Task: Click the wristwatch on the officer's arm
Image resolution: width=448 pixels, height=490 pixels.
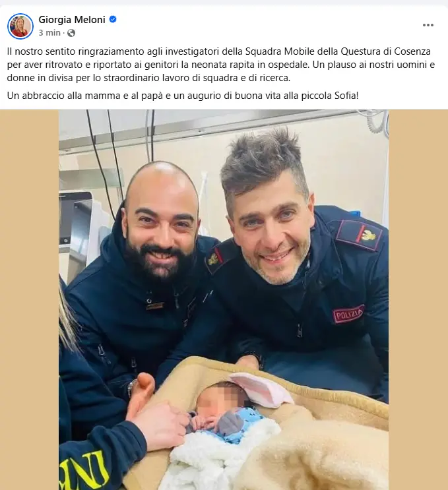Action: point(132,387)
